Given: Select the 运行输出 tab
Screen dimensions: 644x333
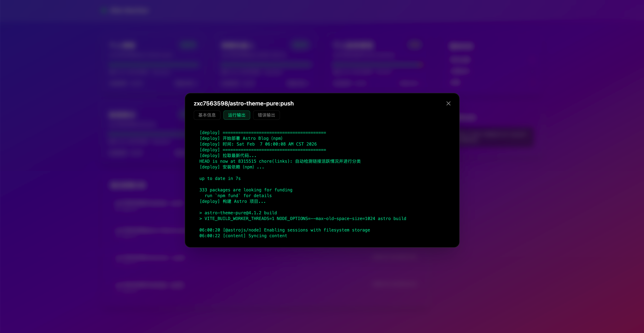Looking at the screenshot, I should pyautogui.click(x=236, y=115).
